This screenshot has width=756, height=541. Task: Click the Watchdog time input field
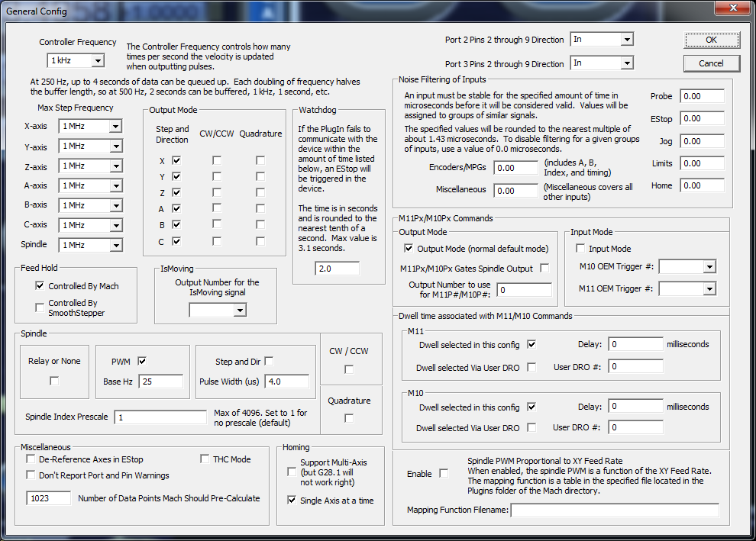(337, 269)
